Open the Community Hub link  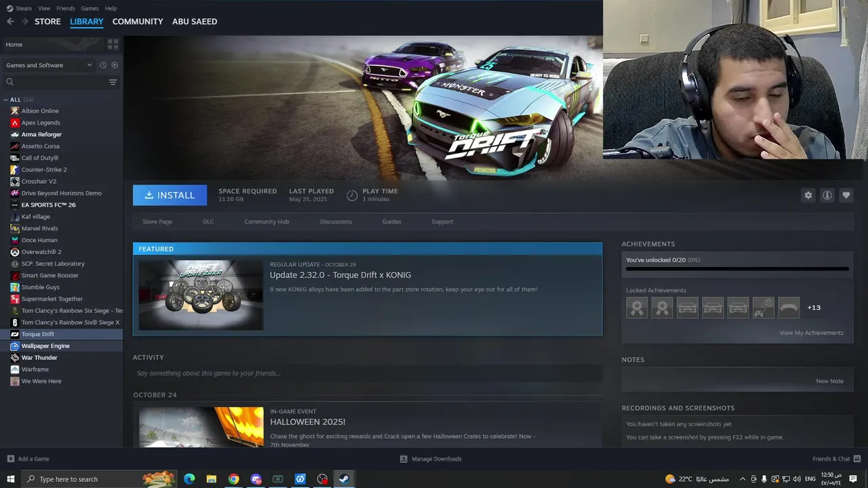tap(267, 222)
